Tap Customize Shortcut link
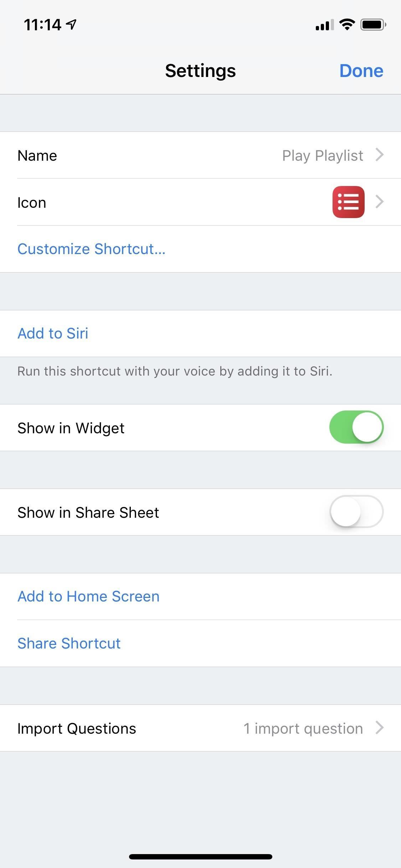The height and width of the screenshot is (868, 401). tap(91, 249)
